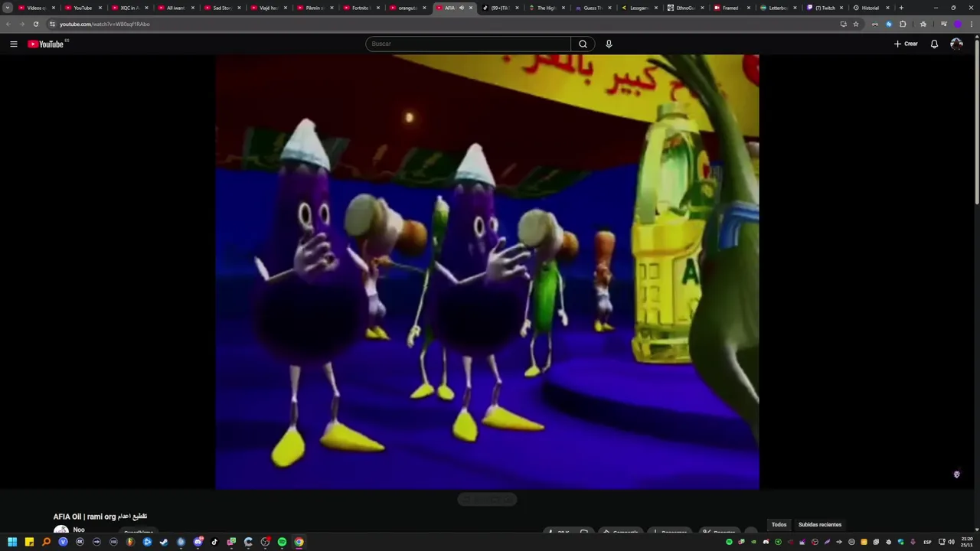Go back with the browser back arrow
This screenshot has width=980, height=551.
tap(8, 24)
